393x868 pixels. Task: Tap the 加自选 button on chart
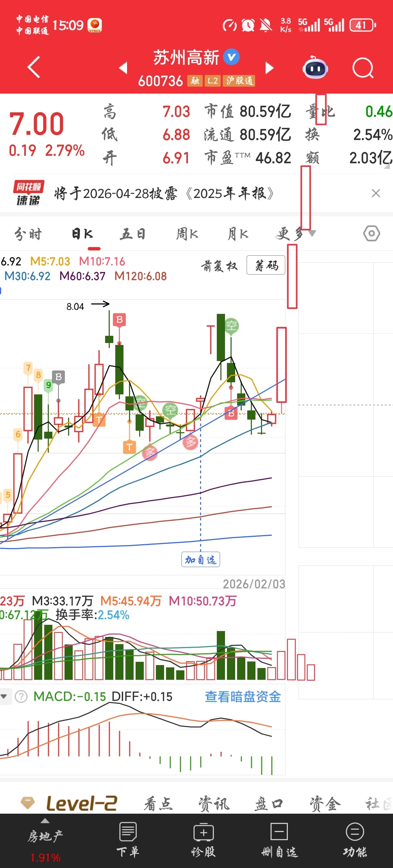[x=200, y=560]
